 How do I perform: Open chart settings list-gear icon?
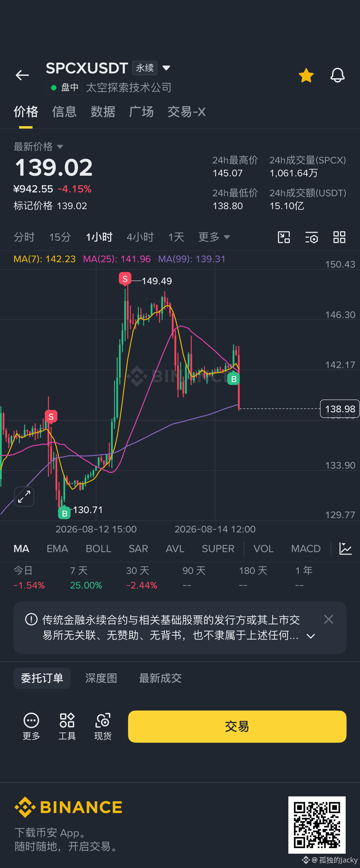[x=311, y=237]
